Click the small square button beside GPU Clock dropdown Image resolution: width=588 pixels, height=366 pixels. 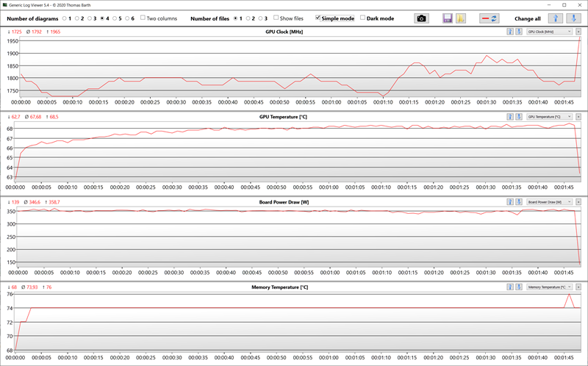tap(578, 32)
